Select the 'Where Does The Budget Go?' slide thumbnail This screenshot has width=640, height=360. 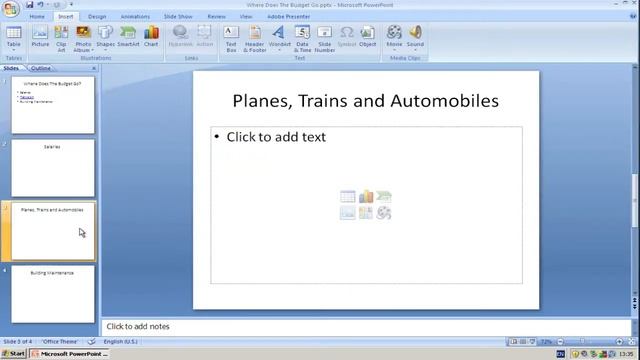(53, 105)
